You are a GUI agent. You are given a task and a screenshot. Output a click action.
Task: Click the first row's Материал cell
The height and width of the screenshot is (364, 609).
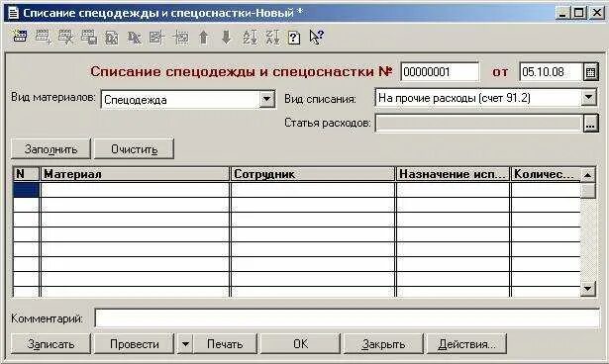point(135,190)
